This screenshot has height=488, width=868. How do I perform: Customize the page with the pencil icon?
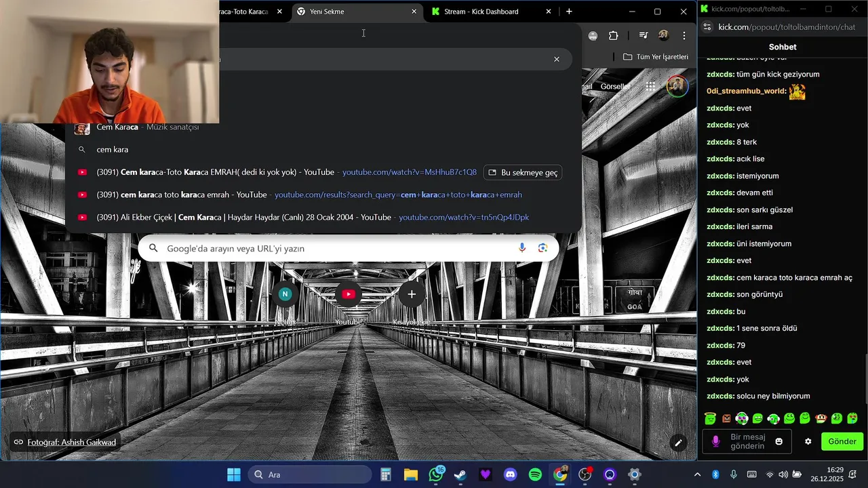(x=677, y=443)
